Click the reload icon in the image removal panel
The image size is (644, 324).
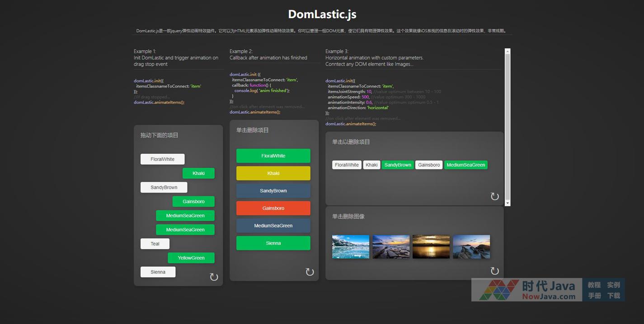click(494, 271)
